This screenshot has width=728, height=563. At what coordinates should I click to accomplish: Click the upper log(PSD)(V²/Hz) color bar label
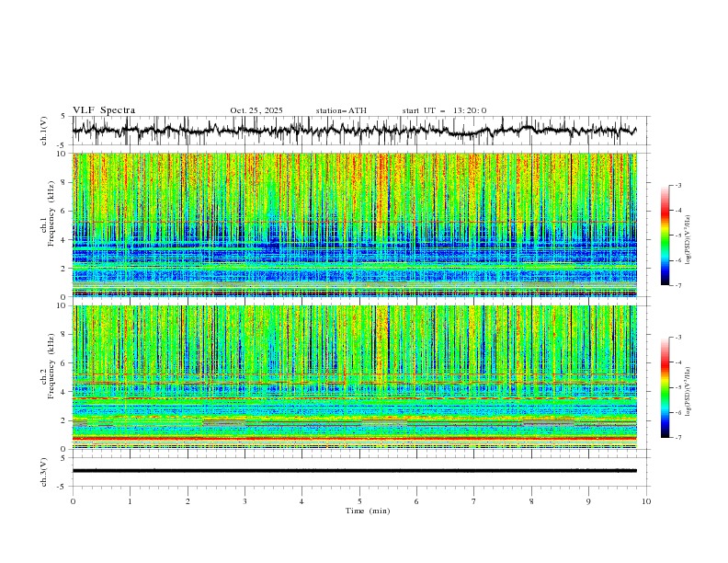(688, 240)
